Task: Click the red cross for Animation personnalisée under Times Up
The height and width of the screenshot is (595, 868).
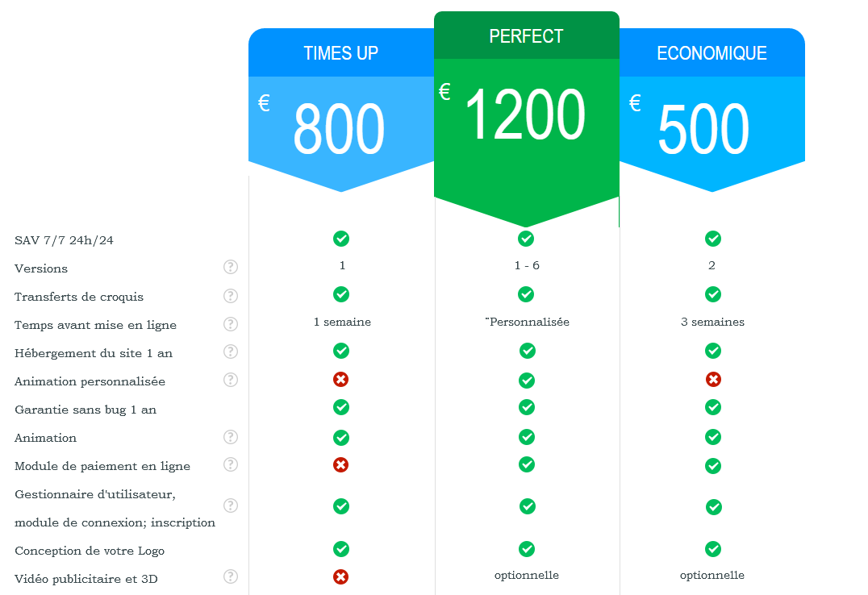Action: [341, 379]
